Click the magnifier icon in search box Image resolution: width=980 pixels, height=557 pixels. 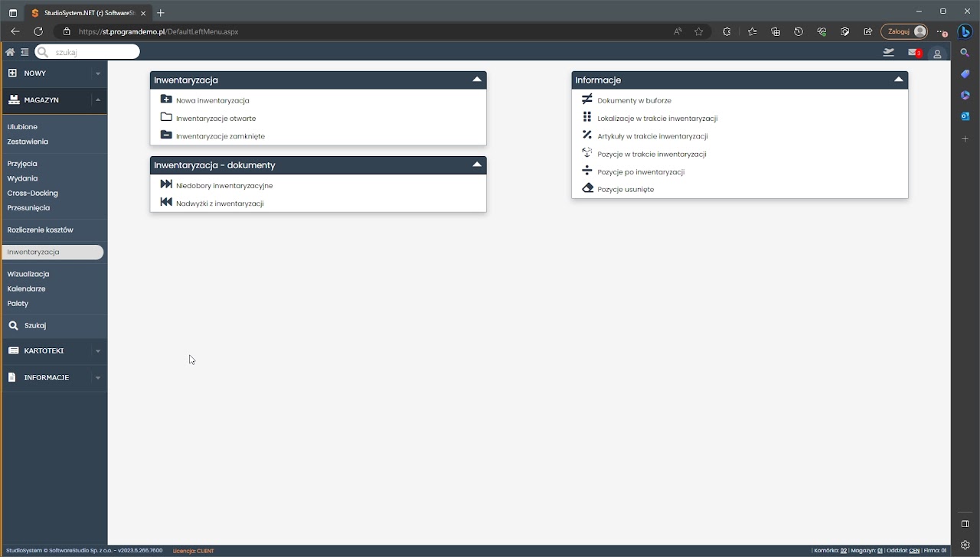pos(43,52)
